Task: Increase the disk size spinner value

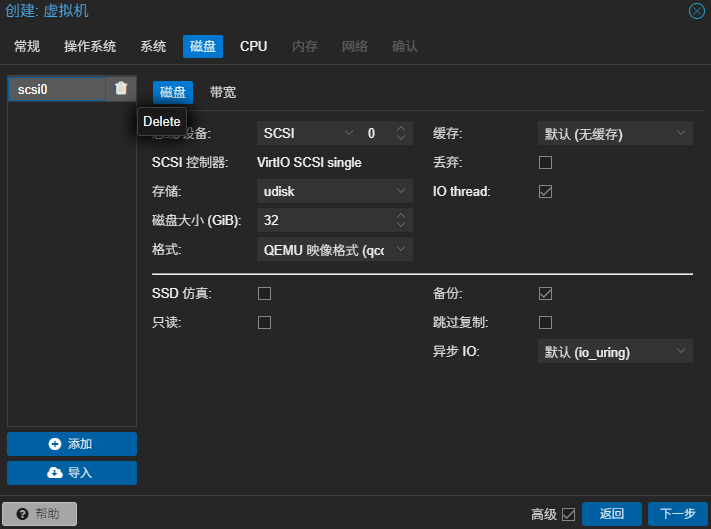Action: [401, 215]
